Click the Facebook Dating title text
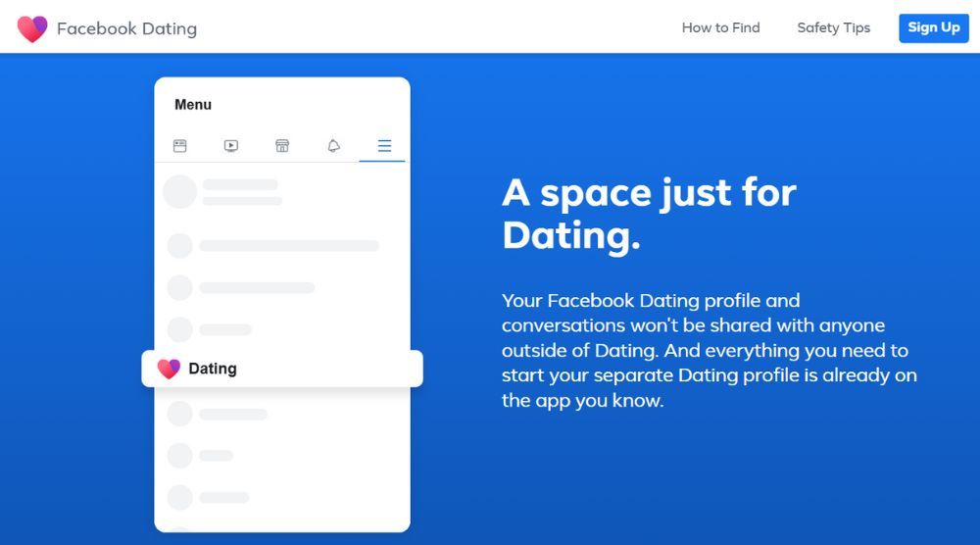Screen dimensions: 980x545 [126, 28]
